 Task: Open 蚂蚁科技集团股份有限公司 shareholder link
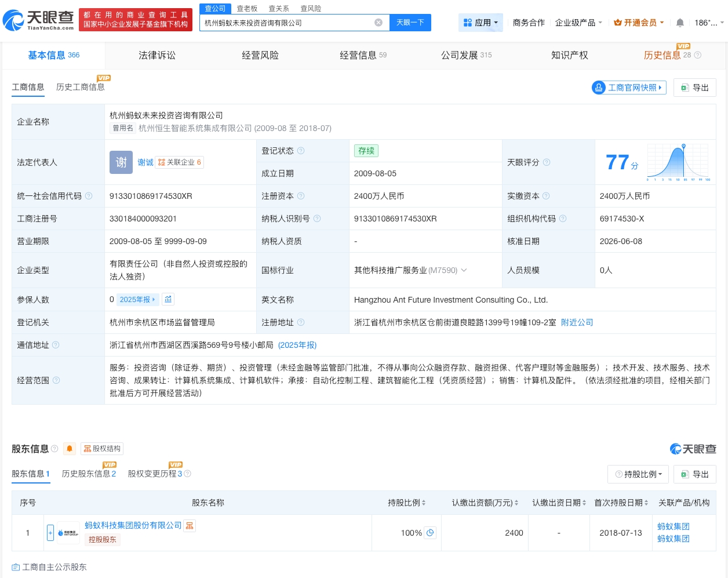pos(133,525)
